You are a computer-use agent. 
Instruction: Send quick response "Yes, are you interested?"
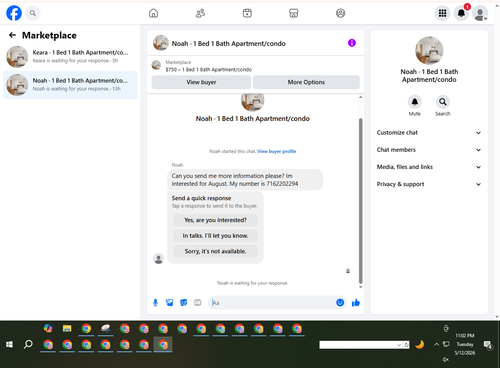pos(215,220)
